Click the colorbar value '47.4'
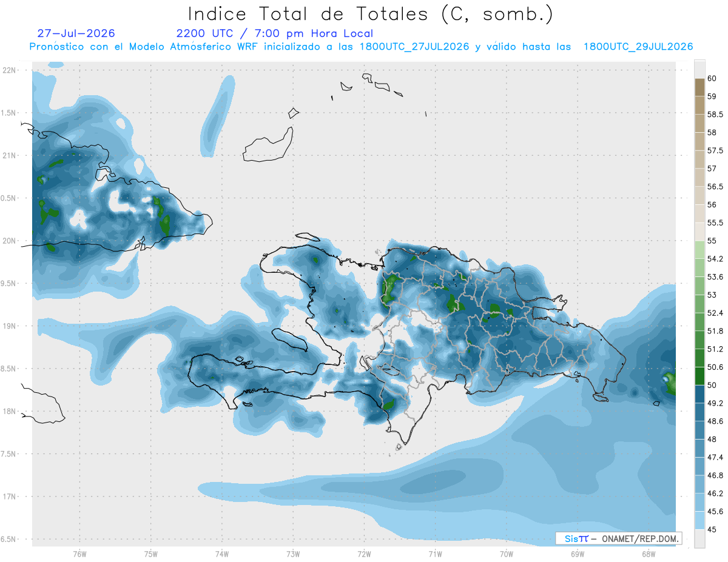728x562 pixels. pos(715,457)
